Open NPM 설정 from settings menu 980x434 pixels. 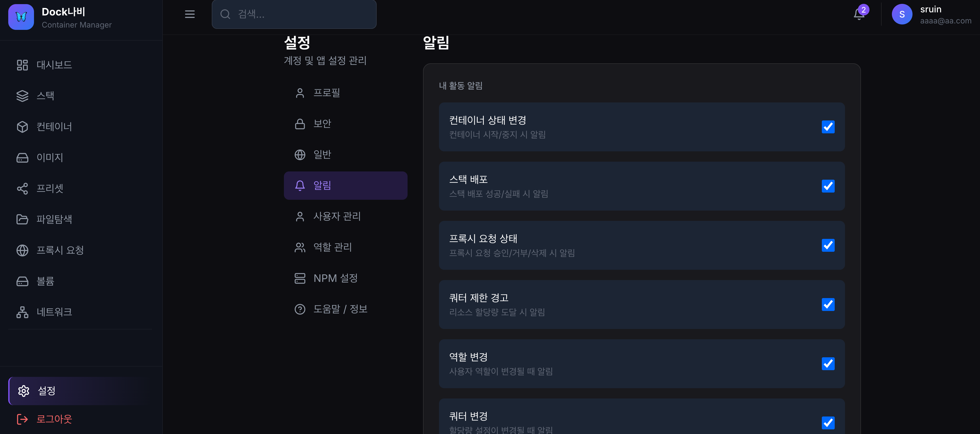(x=335, y=278)
